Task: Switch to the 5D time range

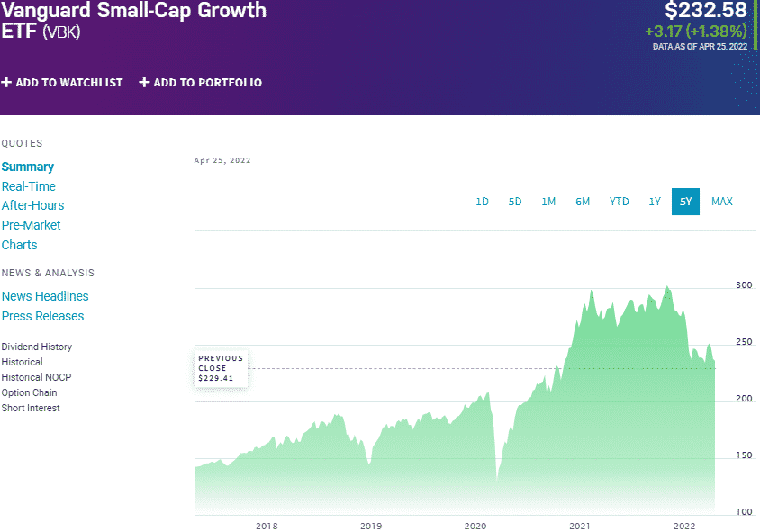Action: coord(515,202)
